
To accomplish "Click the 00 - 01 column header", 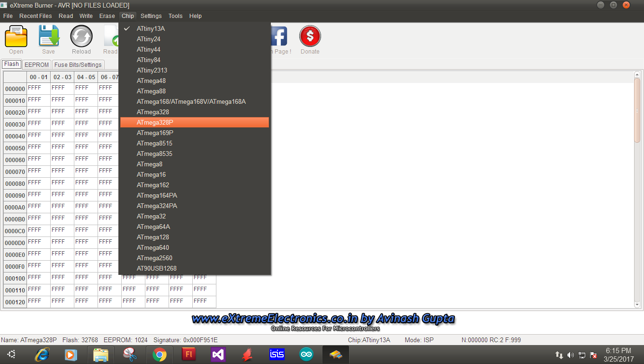I will [39, 77].
